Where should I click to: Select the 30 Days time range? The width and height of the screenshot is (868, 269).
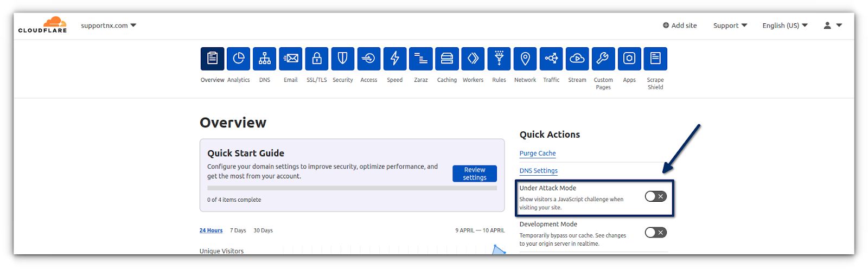tap(263, 230)
